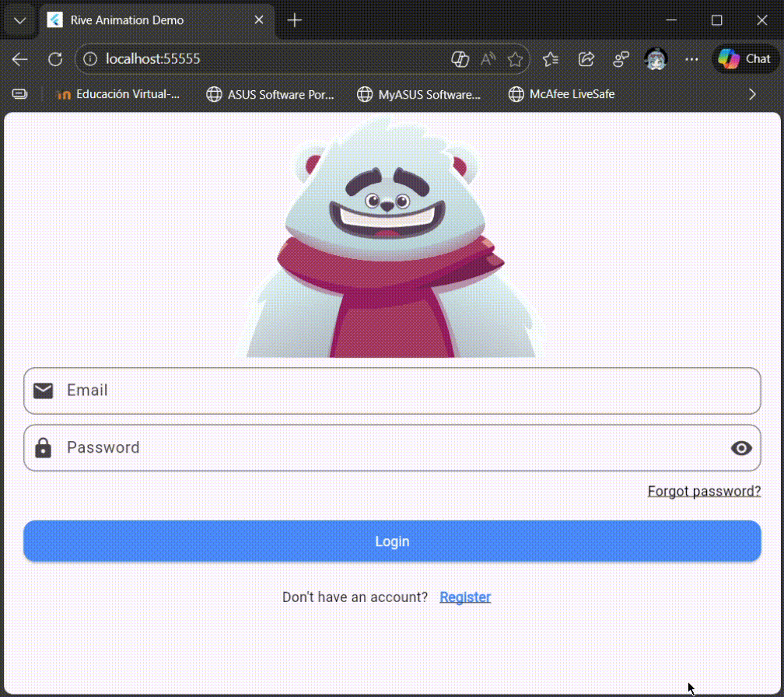This screenshot has width=784, height=697.
Task: Click the polar bear animation
Action: point(391,237)
